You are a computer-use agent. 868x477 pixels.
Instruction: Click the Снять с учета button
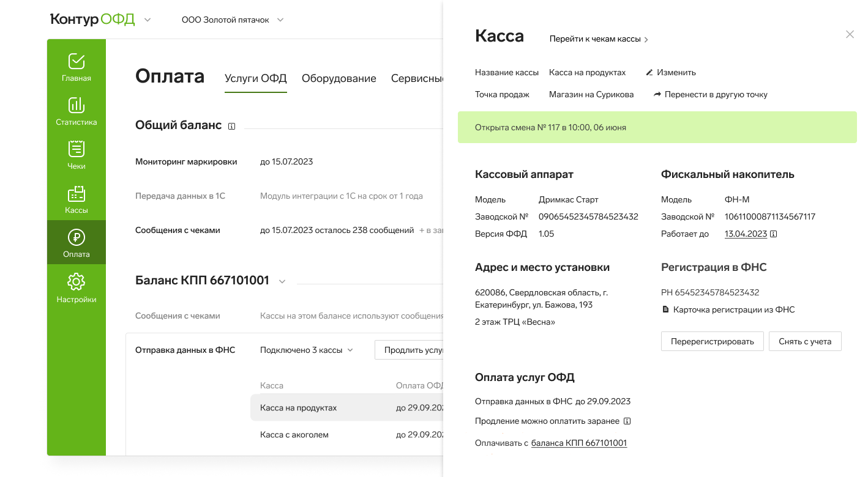[x=804, y=341]
